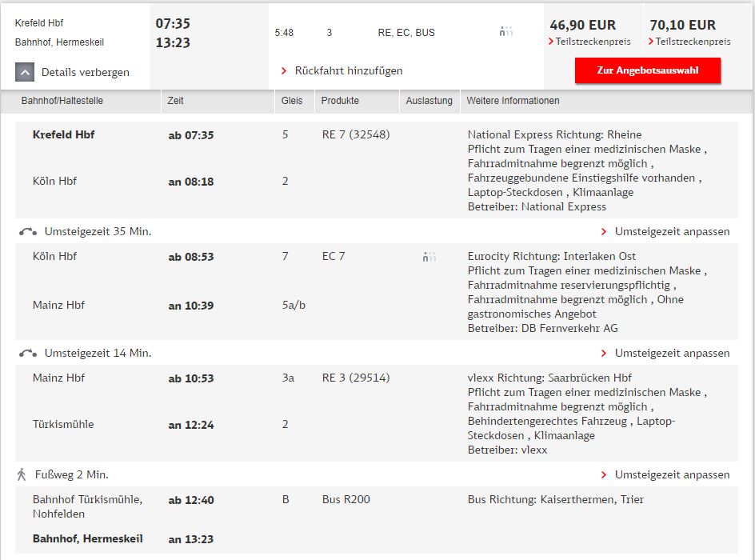Click the occupancy icon in the summary row
The image size is (755, 560).
pyautogui.click(x=506, y=32)
